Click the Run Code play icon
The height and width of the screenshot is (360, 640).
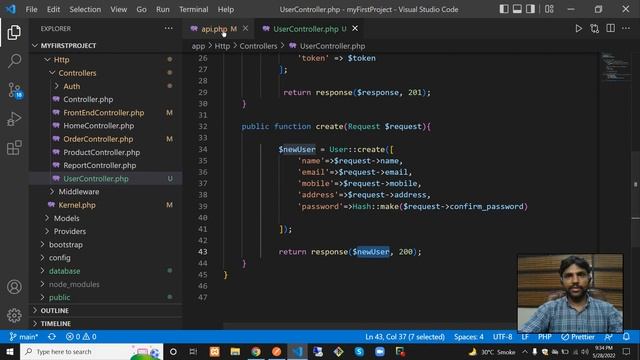coord(578,29)
